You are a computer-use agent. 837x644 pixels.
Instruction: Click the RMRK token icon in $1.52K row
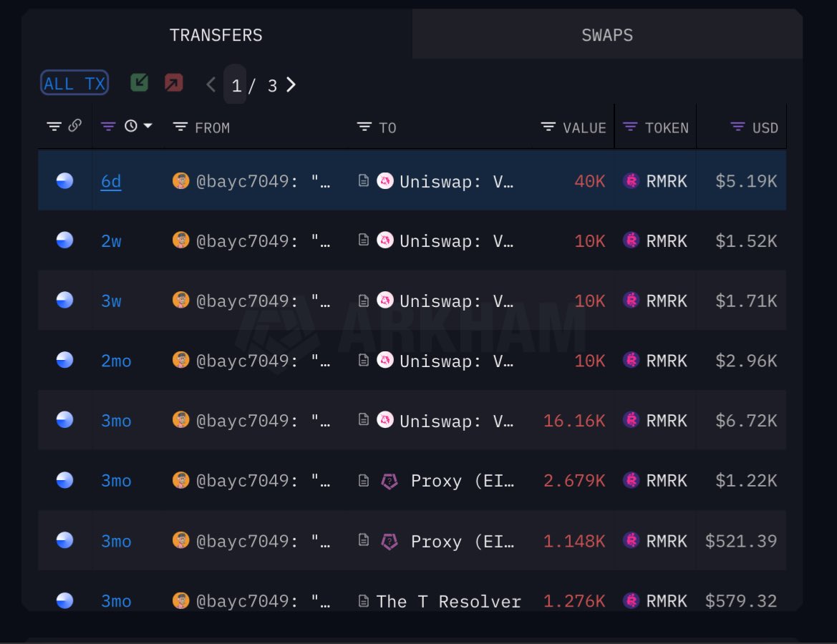[x=632, y=240]
